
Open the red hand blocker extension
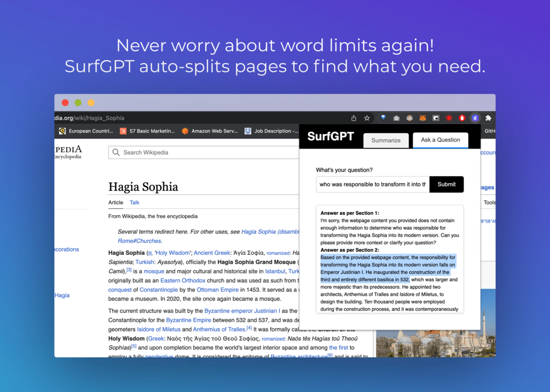click(x=462, y=118)
